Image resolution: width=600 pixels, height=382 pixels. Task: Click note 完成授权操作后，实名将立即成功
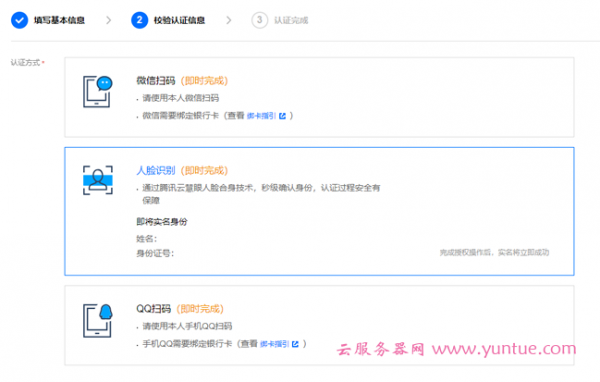[494, 253]
